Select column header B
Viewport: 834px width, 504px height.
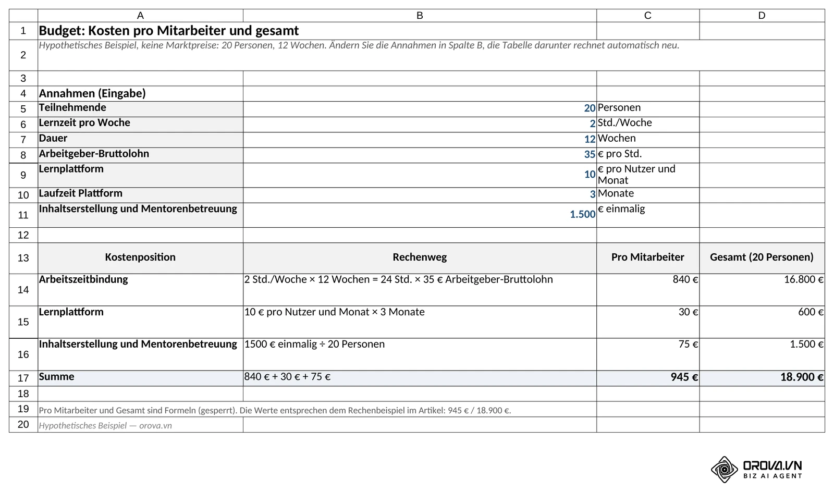(420, 16)
